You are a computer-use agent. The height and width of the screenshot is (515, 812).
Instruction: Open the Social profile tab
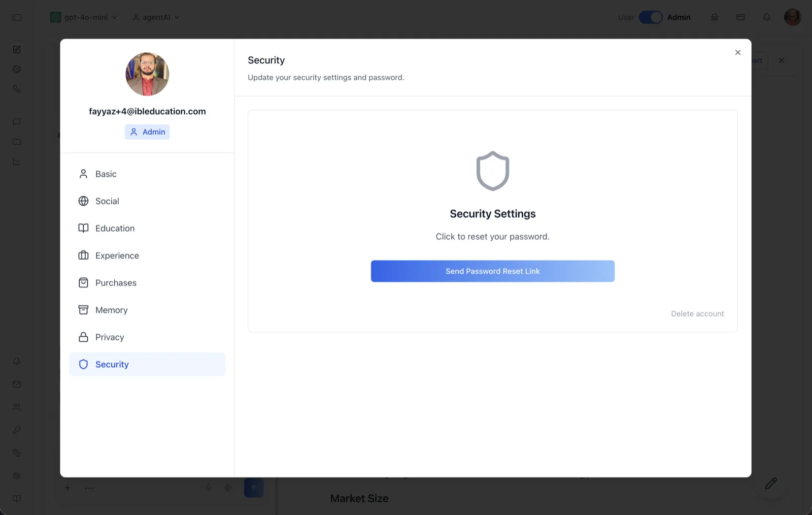pos(147,201)
